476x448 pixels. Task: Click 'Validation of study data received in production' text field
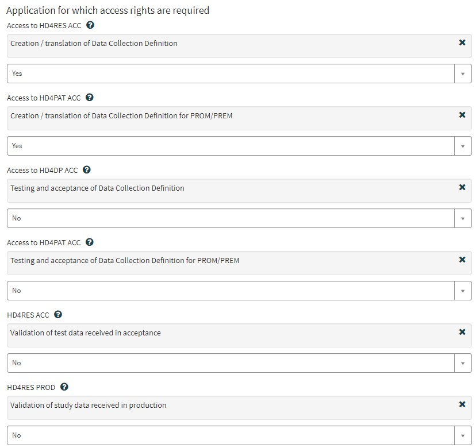pyautogui.click(x=230, y=405)
